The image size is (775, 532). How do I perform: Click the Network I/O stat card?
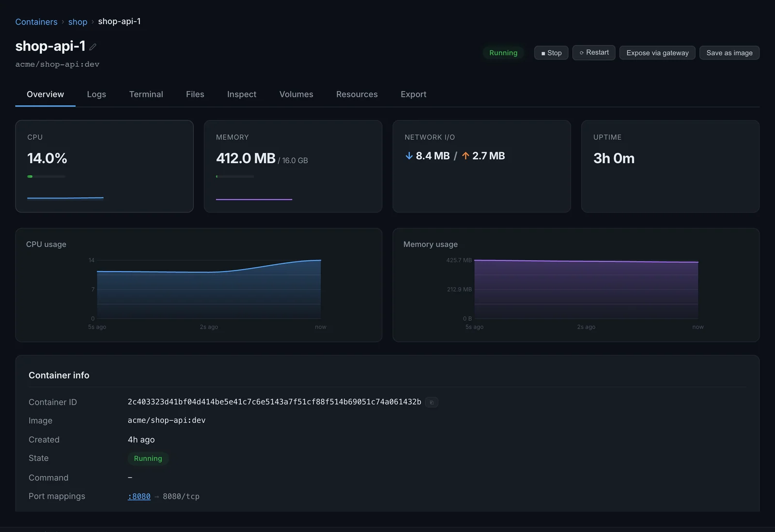click(482, 166)
